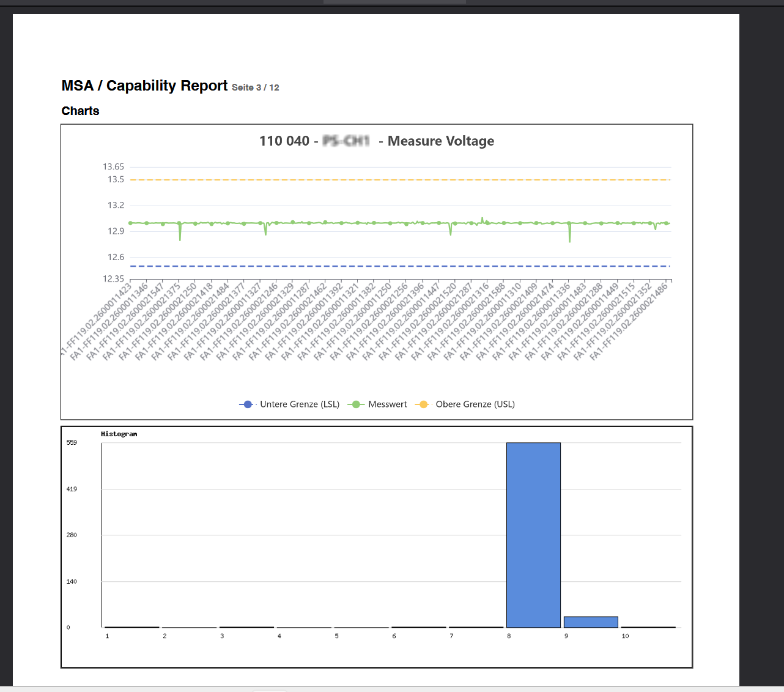Click the blue Untere Grenze legend marker

(x=246, y=404)
